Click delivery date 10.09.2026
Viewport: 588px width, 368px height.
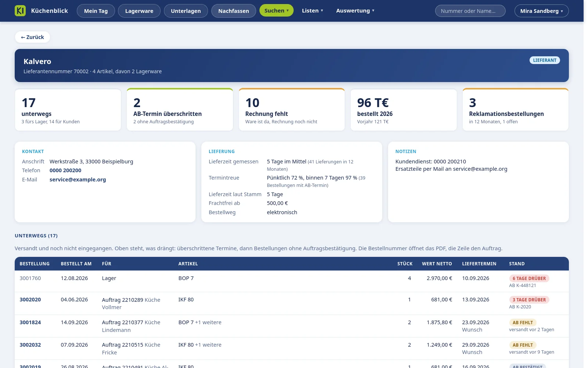[x=476, y=278]
